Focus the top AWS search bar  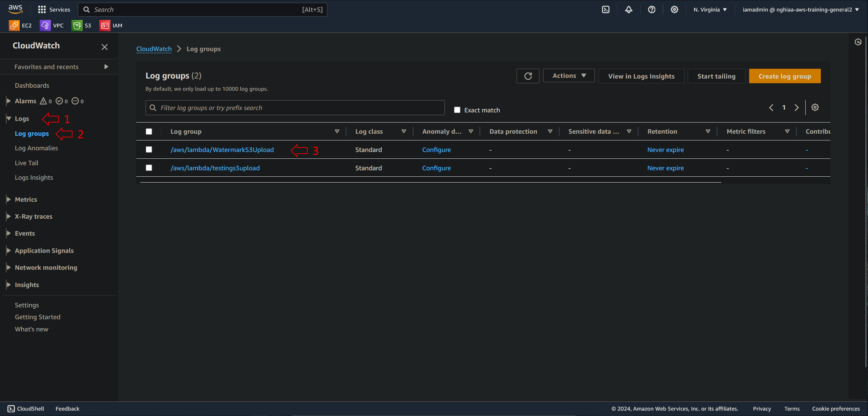(202, 9)
